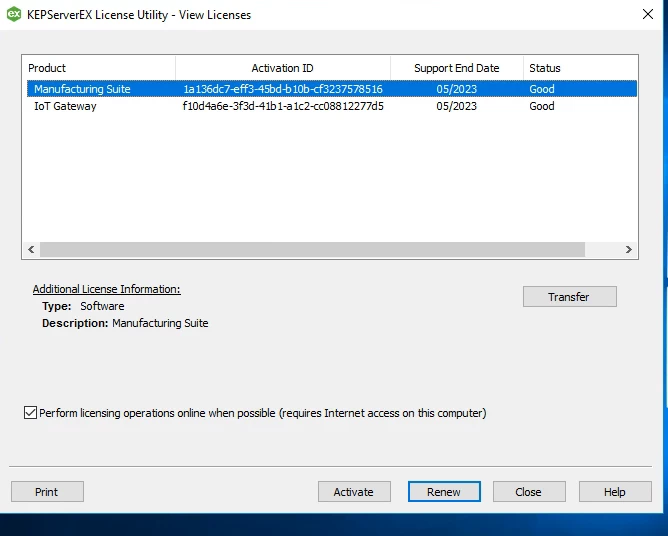Select the IoT Gateway license row
The image size is (668, 536).
coord(332,106)
